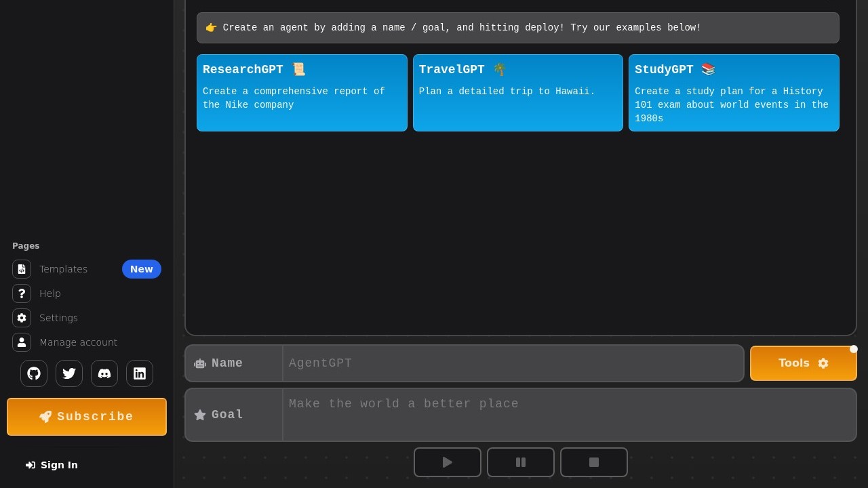The image size is (868, 488).
Task: Open the LinkedIn icon link
Action: pos(140,373)
